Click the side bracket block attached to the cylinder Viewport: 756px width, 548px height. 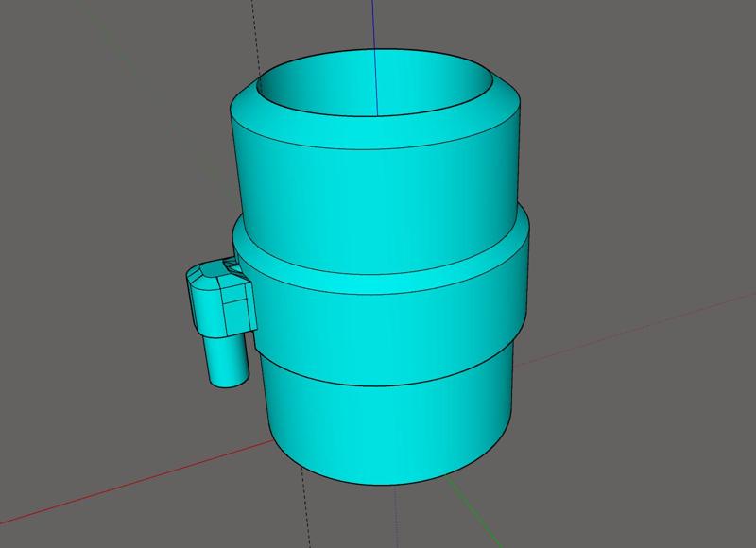click(x=221, y=299)
